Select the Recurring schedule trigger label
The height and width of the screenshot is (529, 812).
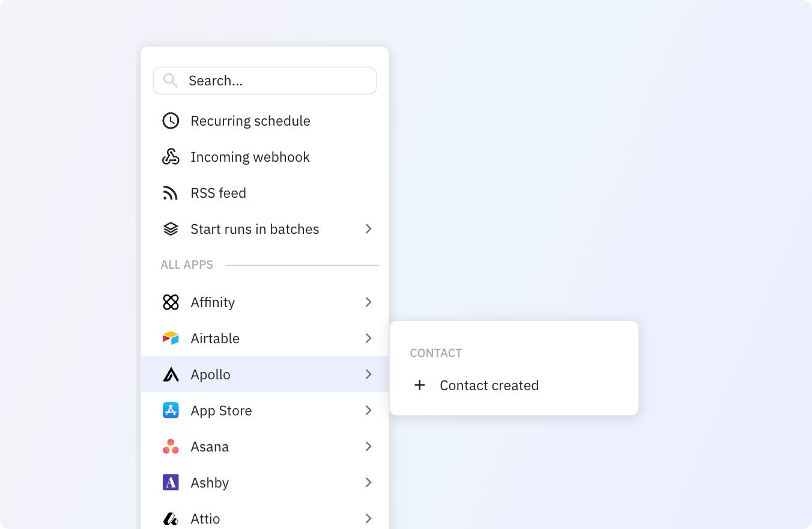[250, 121]
